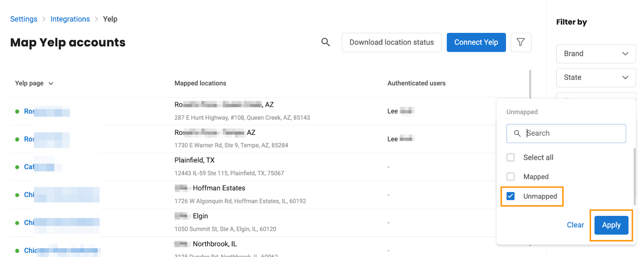Click Download location status button
The image size is (644, 257).
click(392, 42)
